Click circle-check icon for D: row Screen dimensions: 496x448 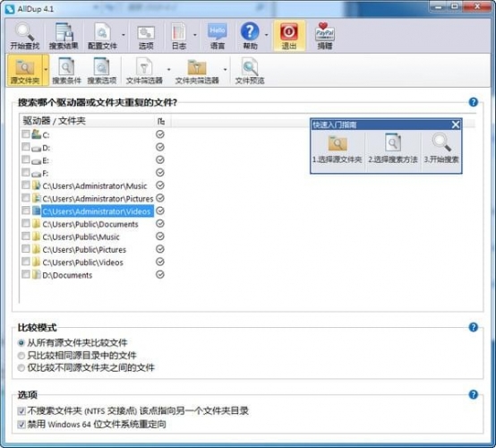pyautogui.click(x=160, y=147)
